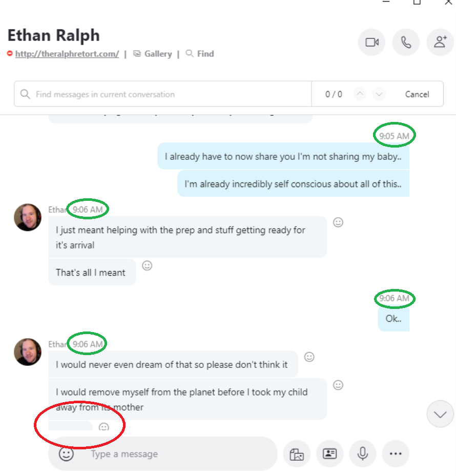
Task: Record a voice message with the microphone
Action: 362,454
